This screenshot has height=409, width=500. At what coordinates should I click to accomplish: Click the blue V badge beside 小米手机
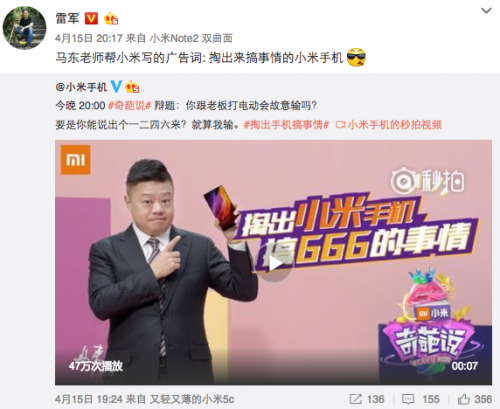pos(116,87)
